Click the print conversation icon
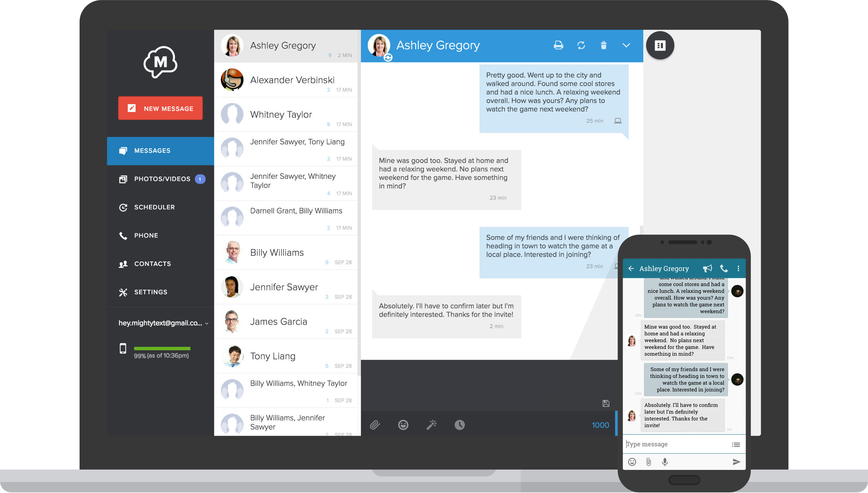Screen dimensions: 868x493 557,45
